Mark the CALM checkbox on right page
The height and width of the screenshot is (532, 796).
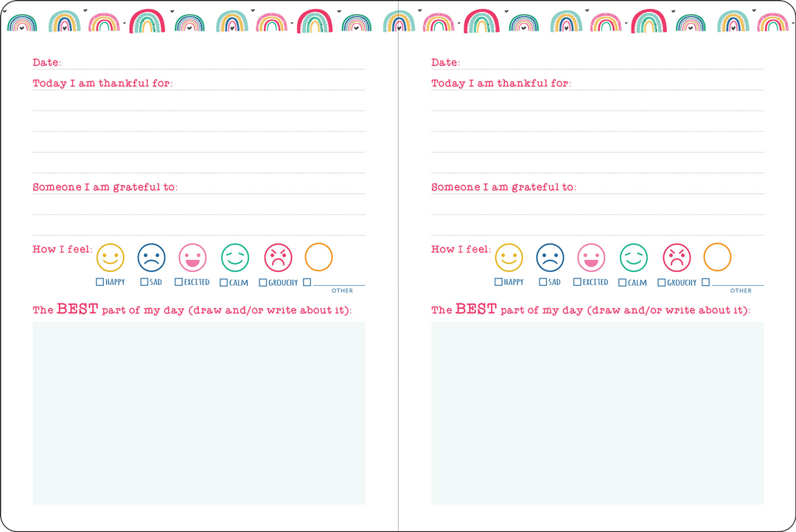pyautogui.click(x=623, y=283)
